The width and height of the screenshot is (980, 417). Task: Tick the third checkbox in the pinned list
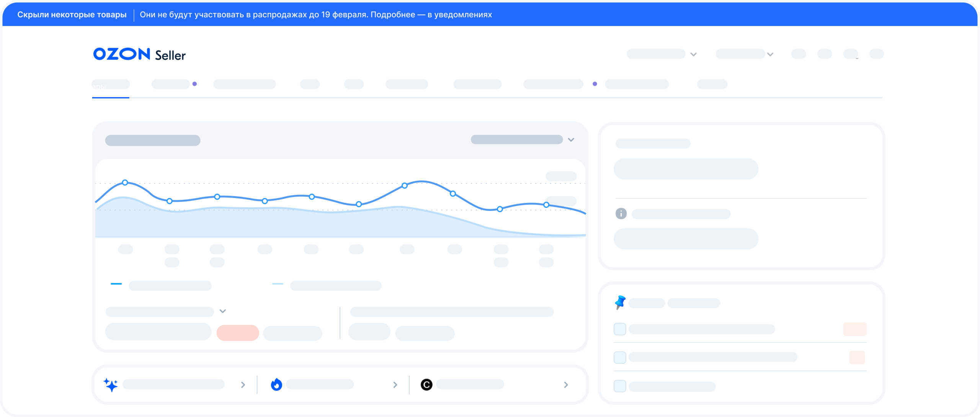[x=620, y=386]
